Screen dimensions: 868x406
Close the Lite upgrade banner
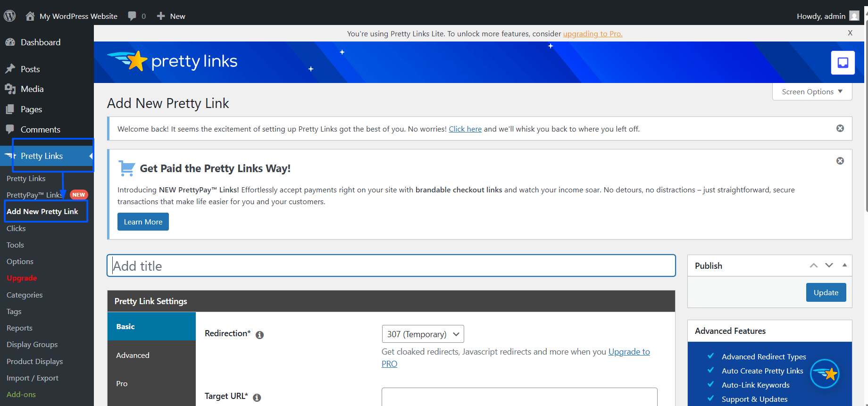[x=850, y=33]
